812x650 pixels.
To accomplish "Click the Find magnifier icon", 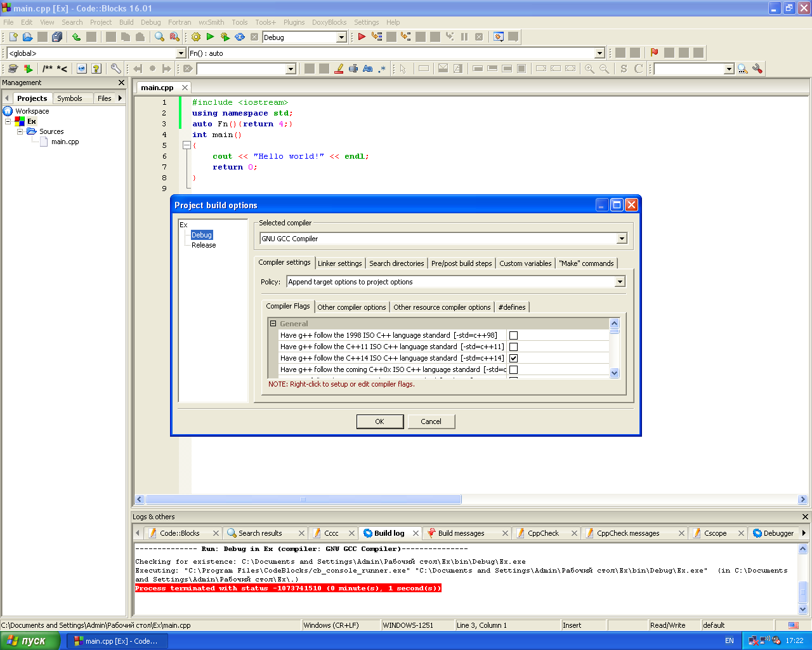I will coord(160,37).
